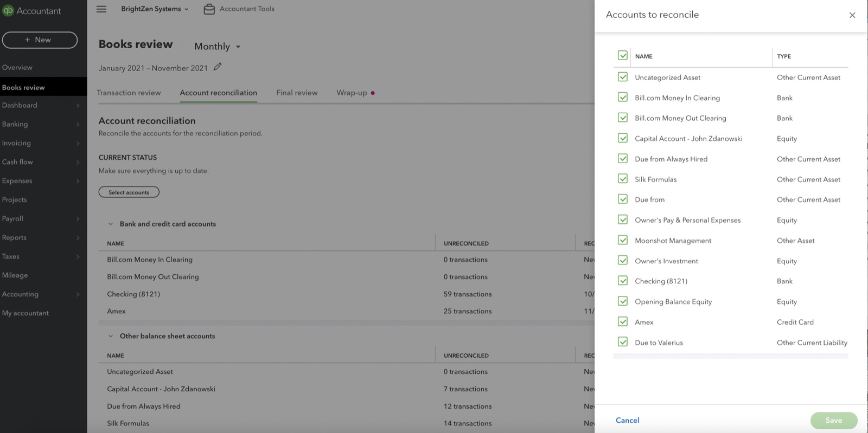Screen dimensions: 868x433
Task: Switch to the Transaction review tab
Action: coord(129,93)
